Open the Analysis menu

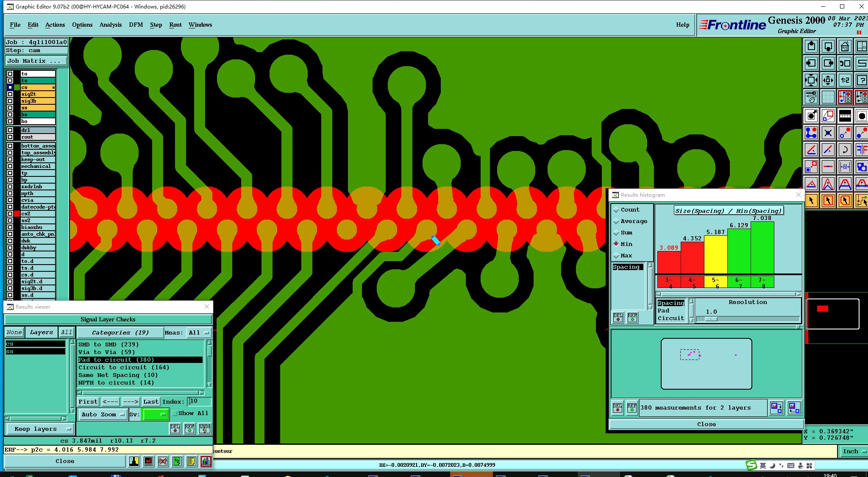[x=110, y=25]
